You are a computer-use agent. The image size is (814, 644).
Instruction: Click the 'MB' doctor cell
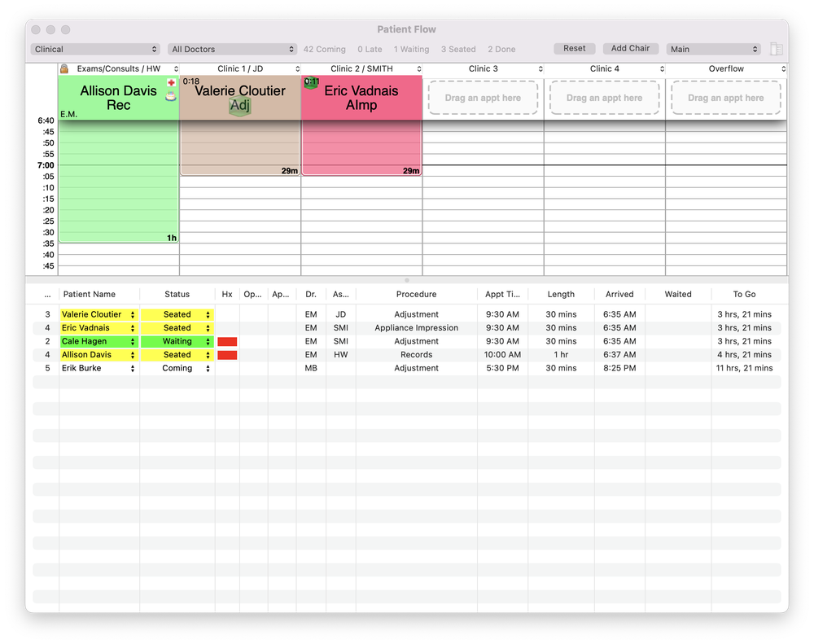click(x=310, y=368)
